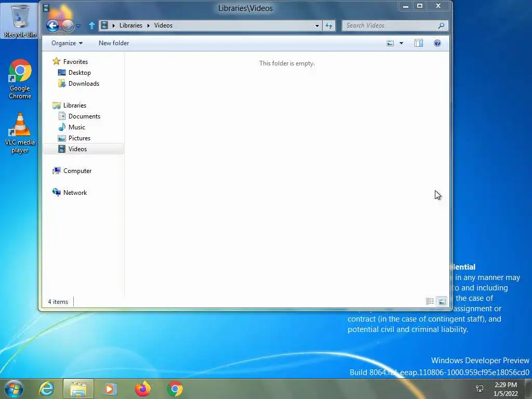Open the Organize menu
The height and width of the screenshot is (399, 532).
tap(67, 43)
